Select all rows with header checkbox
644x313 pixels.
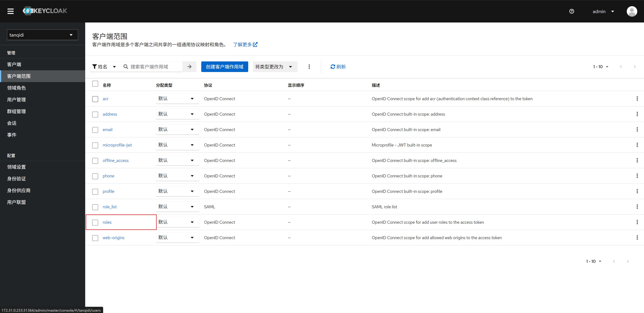point(95,84)
